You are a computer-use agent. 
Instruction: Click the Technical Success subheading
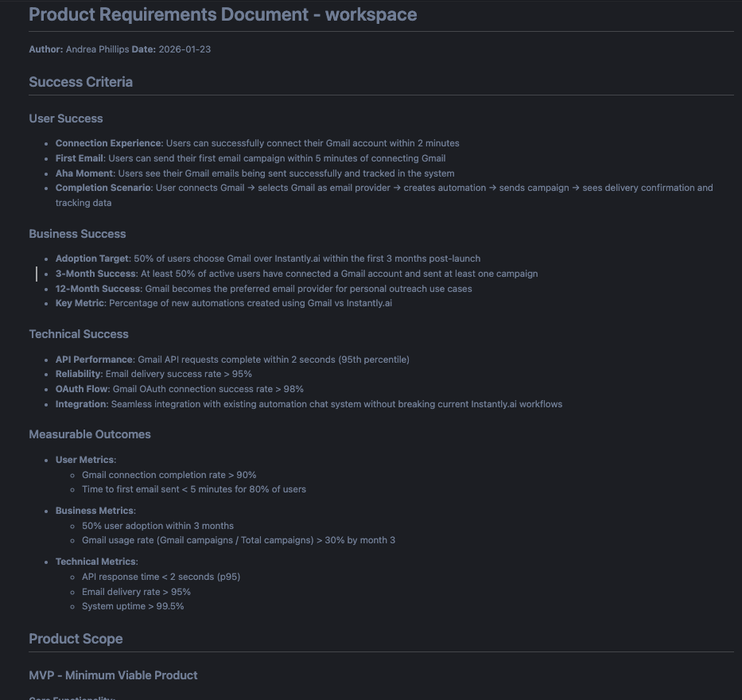(79, 334)
